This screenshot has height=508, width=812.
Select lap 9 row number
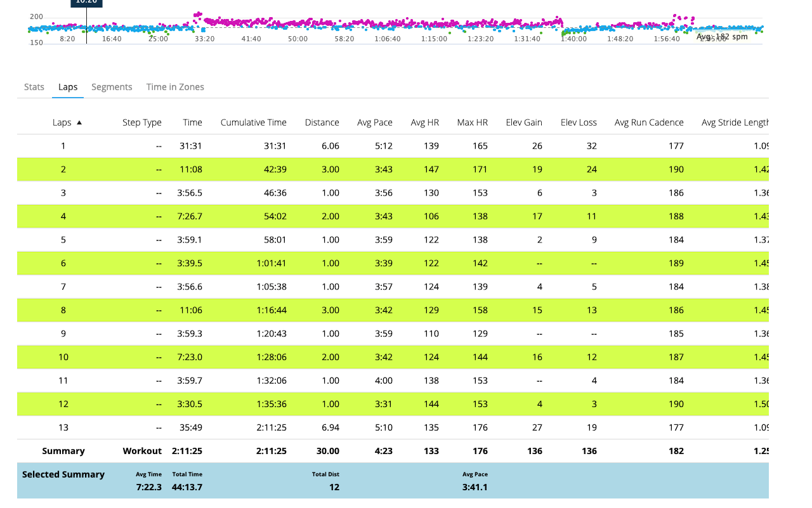pyautogui.click(x=63, y=334)
